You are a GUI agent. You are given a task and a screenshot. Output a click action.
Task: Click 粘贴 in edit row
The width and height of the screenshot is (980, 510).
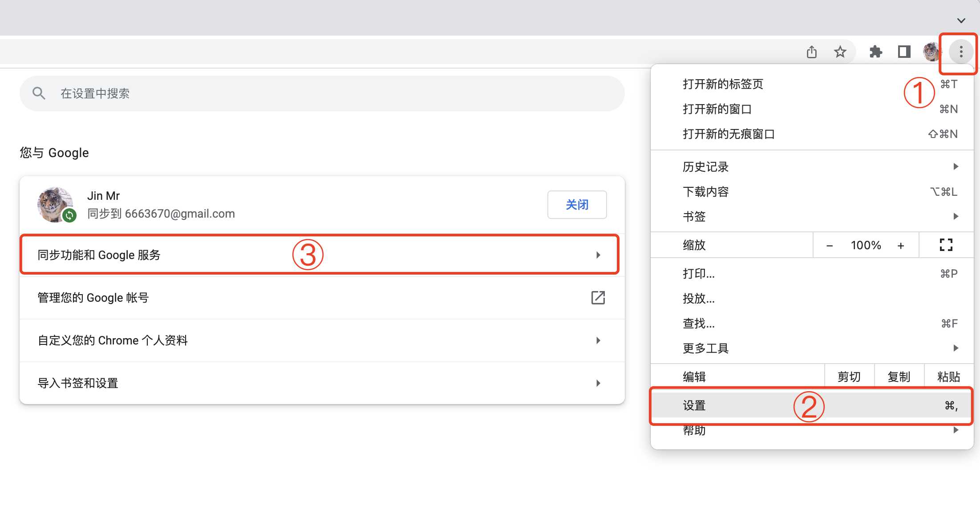[x=949, y=377]
